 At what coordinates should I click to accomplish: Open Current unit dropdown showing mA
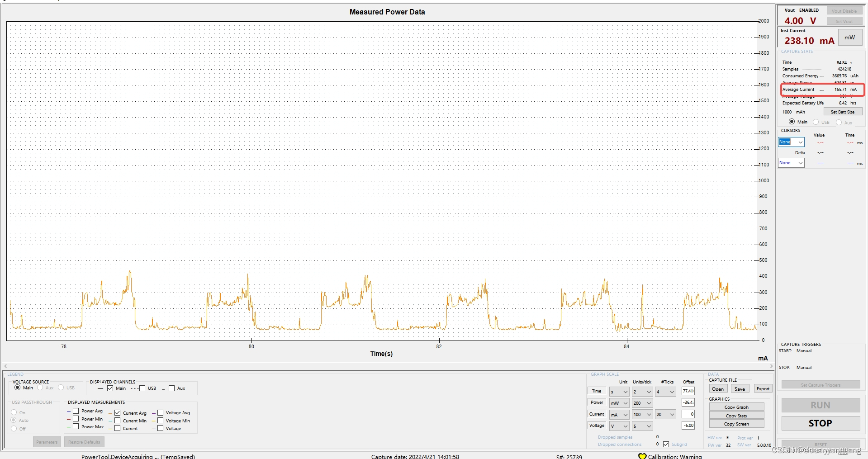click(x=619, y=414)
